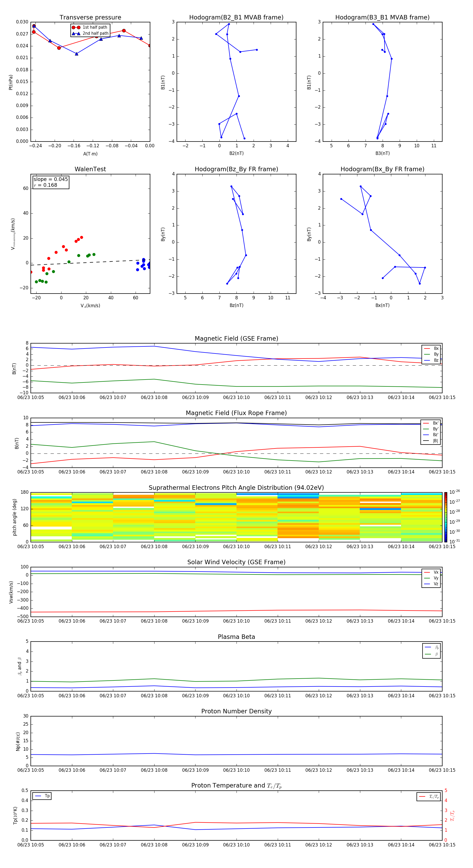The width and height of the screenshot is (473, 868).
Task: Click the 'B2(nT)' axis label
Action: 236,154
